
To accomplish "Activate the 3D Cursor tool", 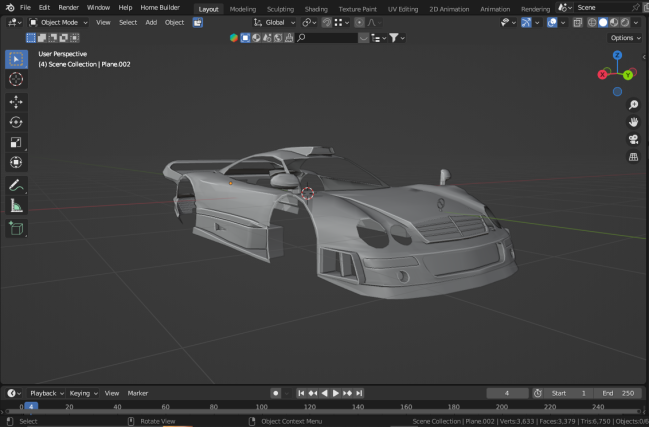I will tap(16, 79).
